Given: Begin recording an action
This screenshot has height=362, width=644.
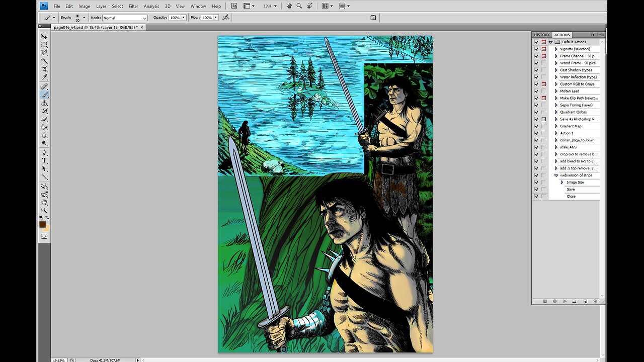Looking at the screenshot, I should point(555,301).
